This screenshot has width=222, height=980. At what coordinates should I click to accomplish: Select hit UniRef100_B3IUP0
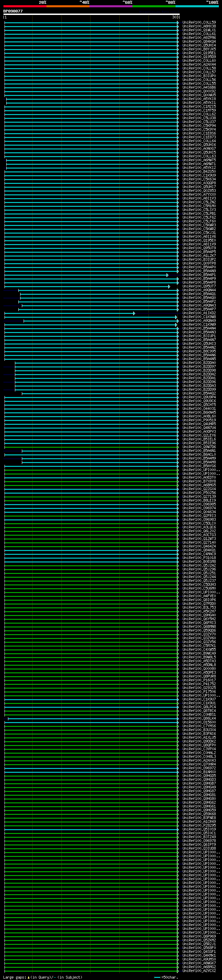tap(199, 76)
